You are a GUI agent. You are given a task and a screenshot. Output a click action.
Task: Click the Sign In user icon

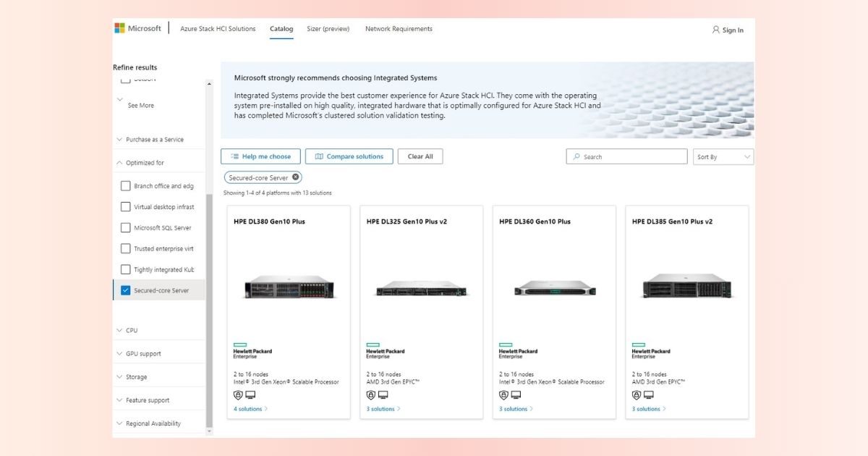point(715,30)
